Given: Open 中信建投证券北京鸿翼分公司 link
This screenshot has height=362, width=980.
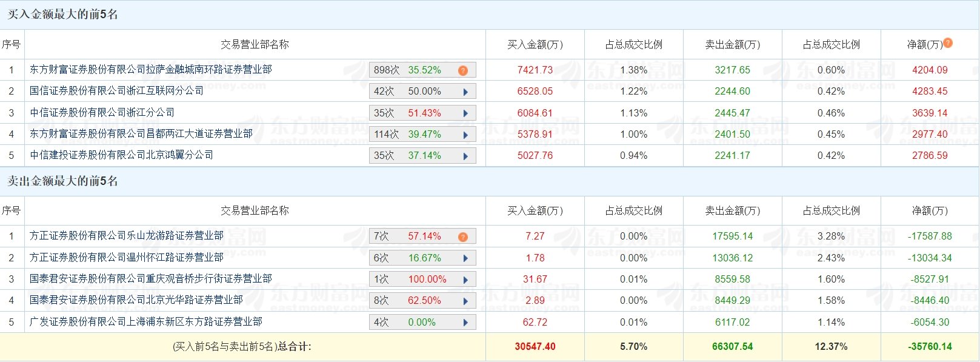Looking at the screenshot, I should point(122,155).
